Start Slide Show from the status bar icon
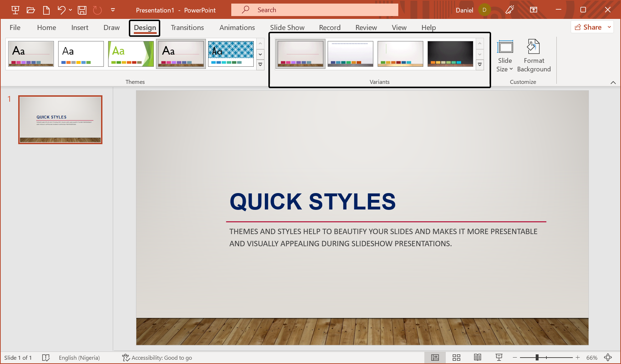This screenshot has width=621, height=364. [499, 357]
